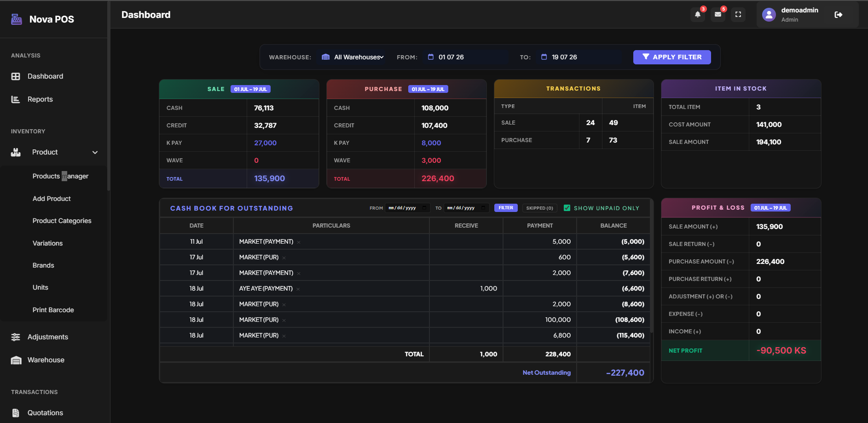Open Warehouse in the sidebar
This screenshot has width=868, height=423.
pyautogui.click(x=46, y=360)
